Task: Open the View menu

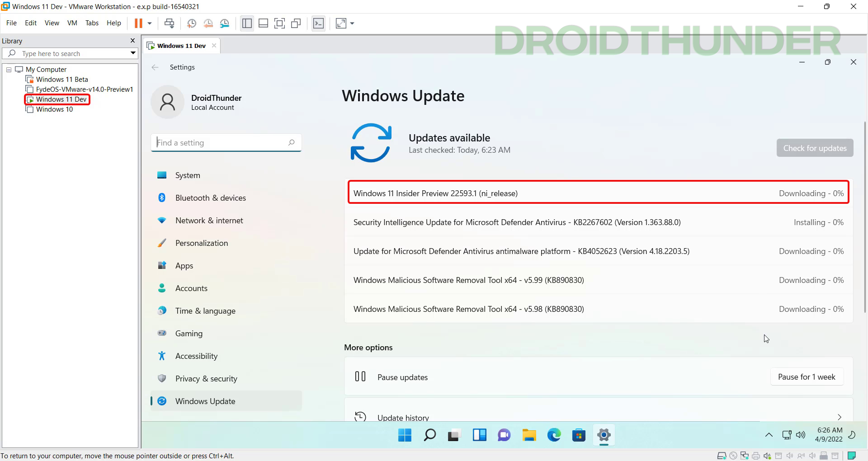Action: click(52, 23)
